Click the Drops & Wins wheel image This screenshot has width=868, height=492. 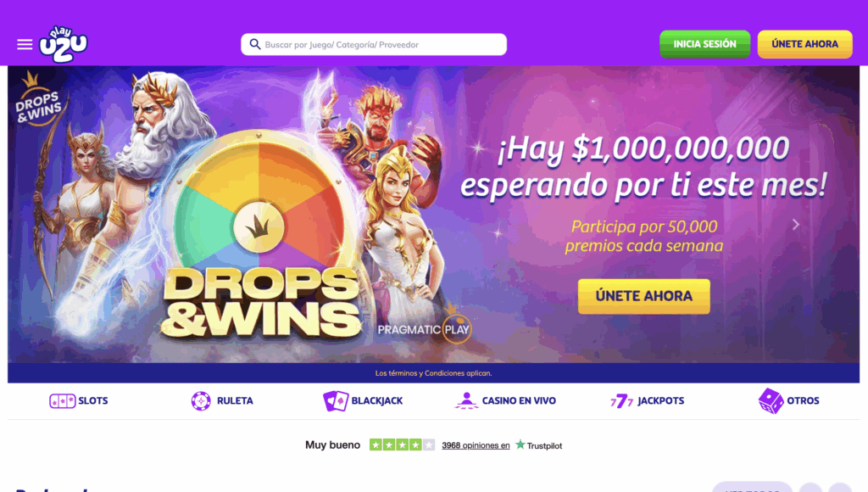click(259, 227)
